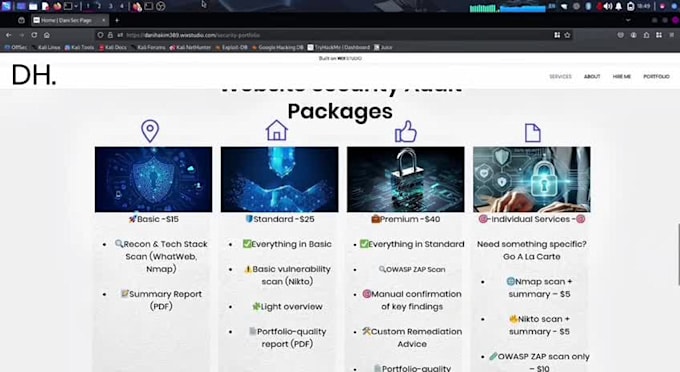Open a new browser tab
This screenshot has width=680, height=372.
tap(117, 20)
